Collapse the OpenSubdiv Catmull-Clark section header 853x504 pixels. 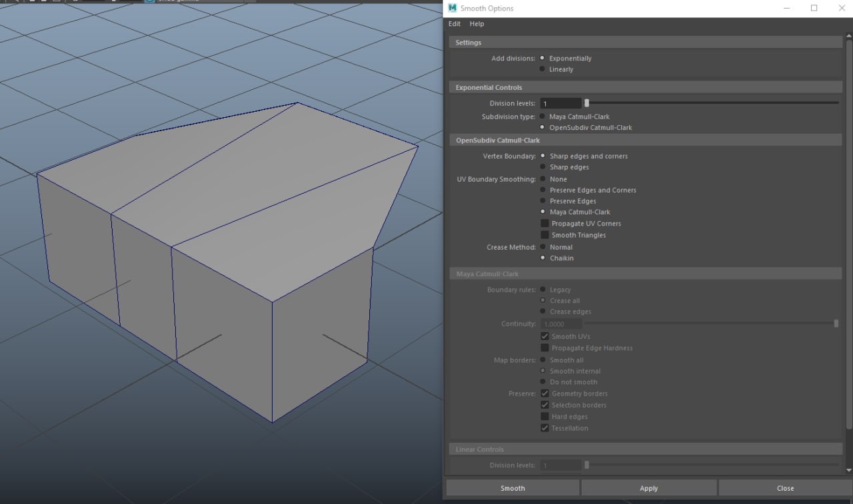tap(646, 140)
